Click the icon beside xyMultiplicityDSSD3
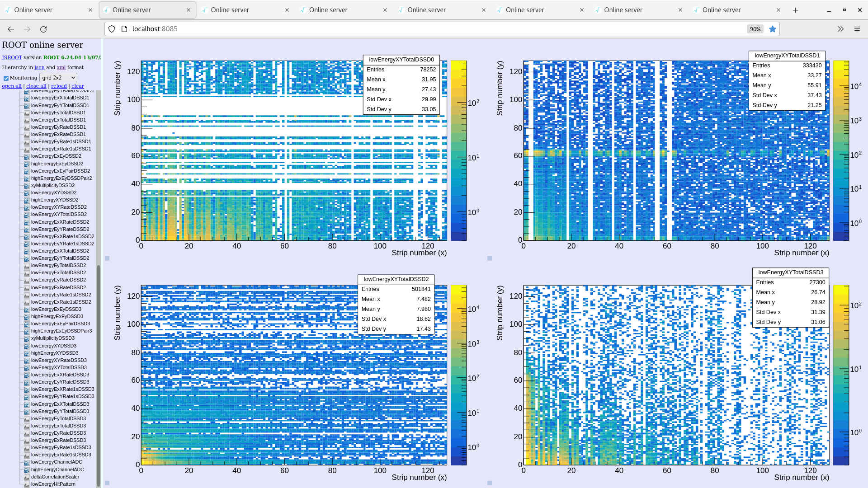 tap(27, 338)
